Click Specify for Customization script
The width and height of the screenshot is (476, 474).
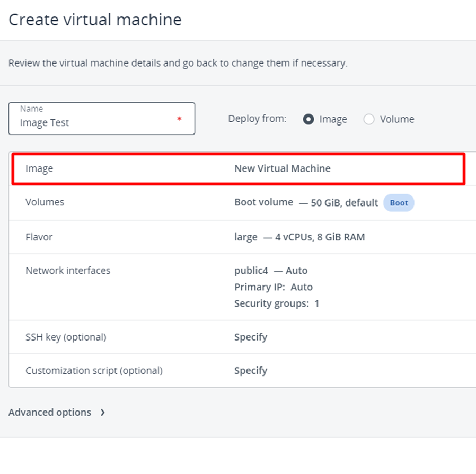pyautogui.click(x=251, y=371)
